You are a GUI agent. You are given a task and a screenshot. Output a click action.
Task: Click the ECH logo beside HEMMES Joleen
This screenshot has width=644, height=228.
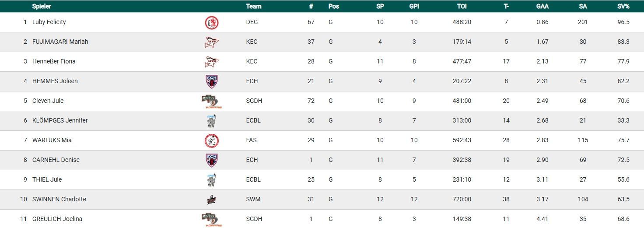coord(212,81)
